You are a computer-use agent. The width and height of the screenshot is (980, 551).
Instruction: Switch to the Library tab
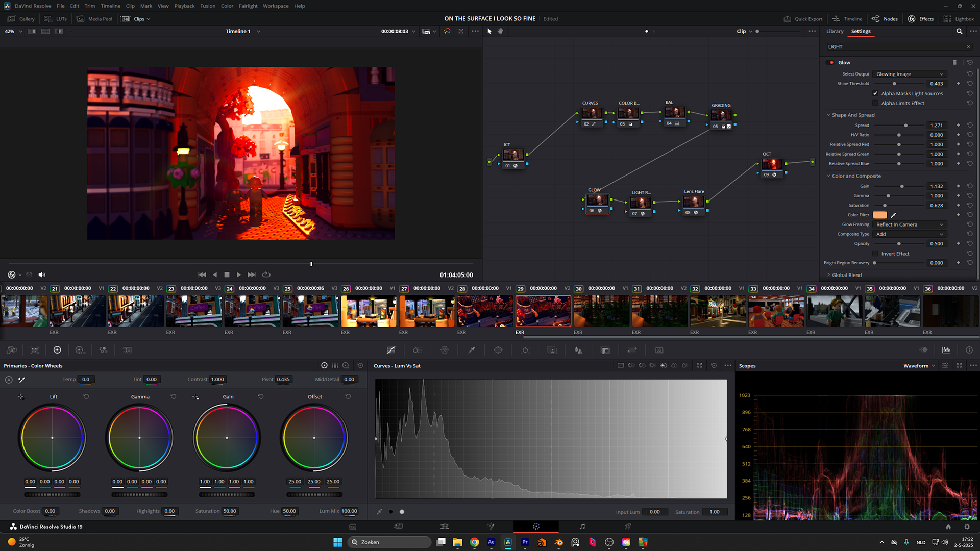pos(835,31)
